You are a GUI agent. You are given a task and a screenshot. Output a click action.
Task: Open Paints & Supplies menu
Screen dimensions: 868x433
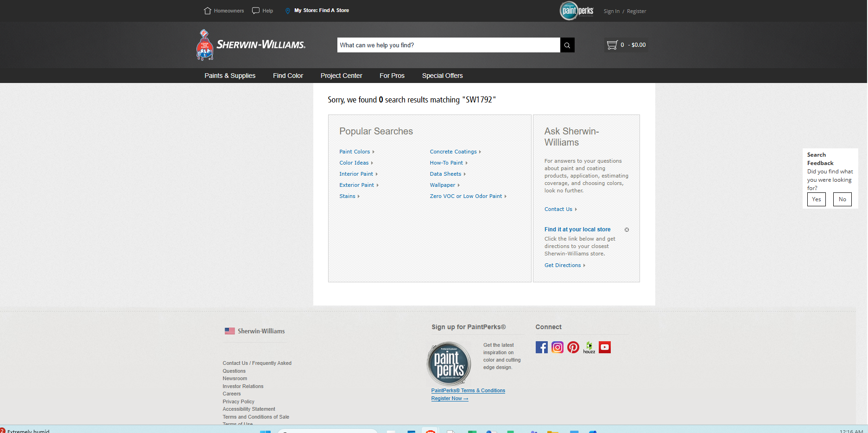point(230,76)
